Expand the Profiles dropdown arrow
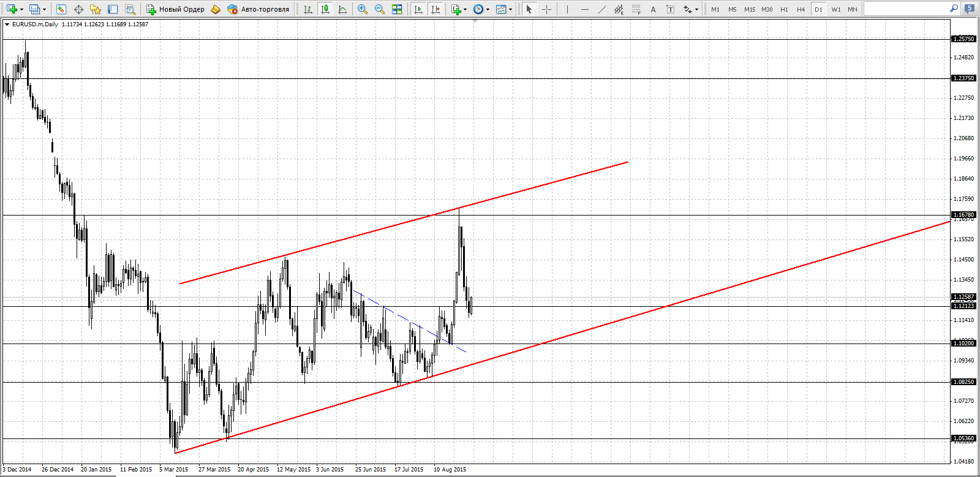This screenshot has width=980, height=477. click(44, 9)
